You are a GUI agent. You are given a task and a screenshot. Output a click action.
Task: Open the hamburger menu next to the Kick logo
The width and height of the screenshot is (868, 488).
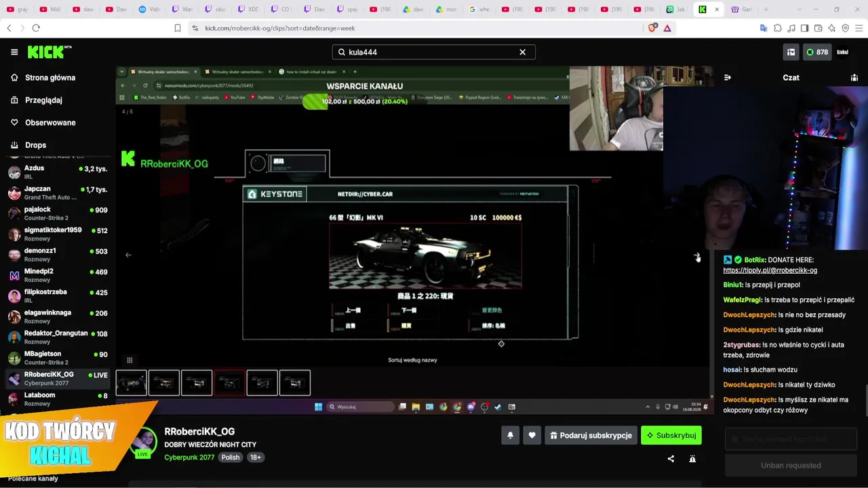click(14, 52)
